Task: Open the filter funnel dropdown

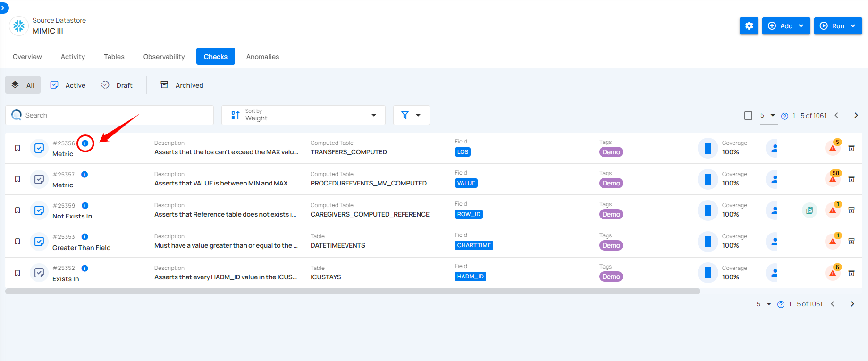Action: click(x=411, y=115)
